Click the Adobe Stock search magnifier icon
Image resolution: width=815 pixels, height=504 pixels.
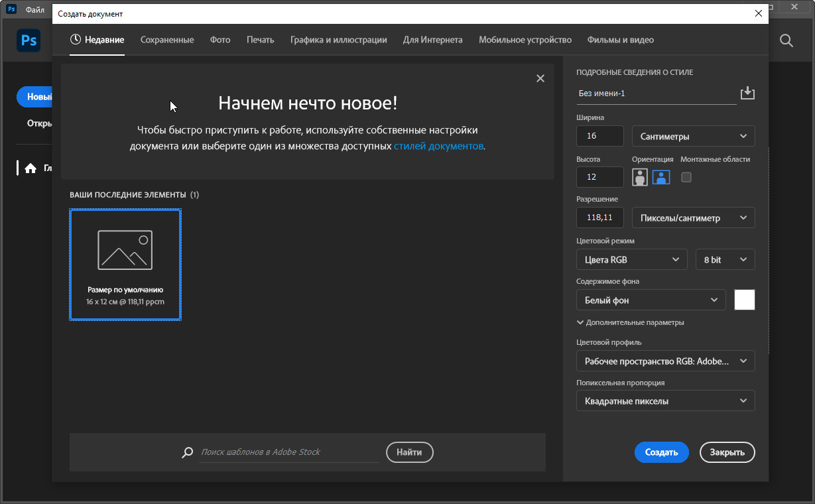pos(187,452)
